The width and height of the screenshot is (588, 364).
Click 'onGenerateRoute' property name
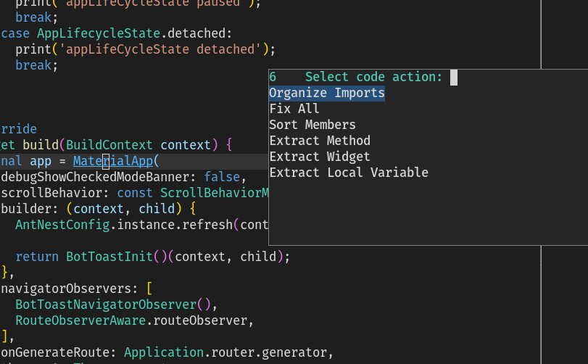click(x=55, y=352)
